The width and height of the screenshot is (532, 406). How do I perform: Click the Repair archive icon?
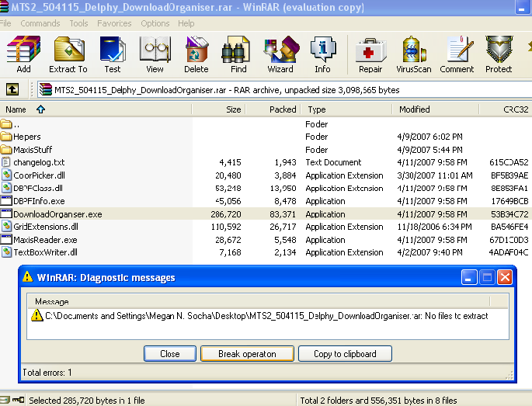pyautogui.click(x=370, y=54)
